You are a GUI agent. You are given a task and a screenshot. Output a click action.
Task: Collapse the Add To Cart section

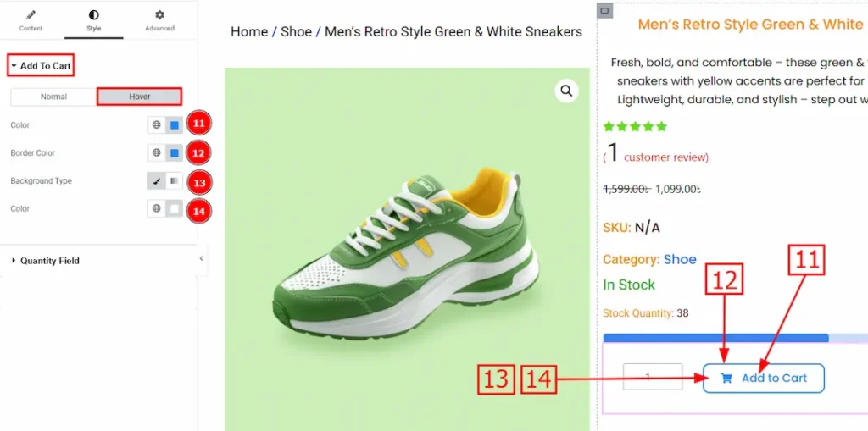click(41, 65)
